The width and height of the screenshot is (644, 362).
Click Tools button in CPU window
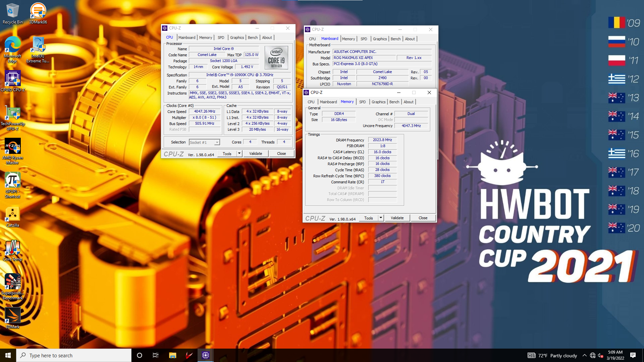[x=227, y=154]
